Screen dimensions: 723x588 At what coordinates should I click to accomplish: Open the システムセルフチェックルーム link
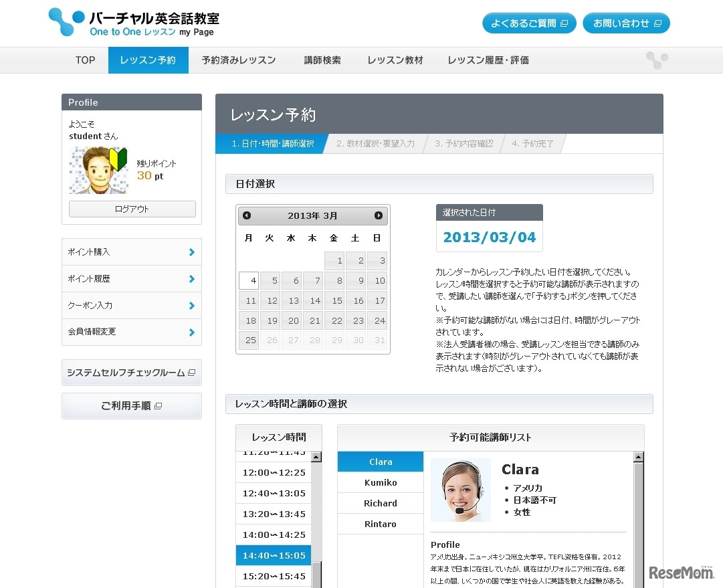point(131,373)
